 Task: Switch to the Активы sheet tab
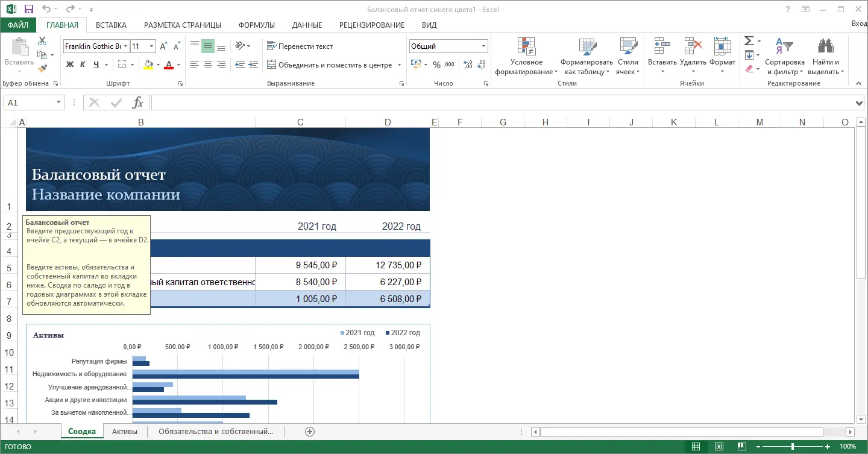(x=125, y=432)
